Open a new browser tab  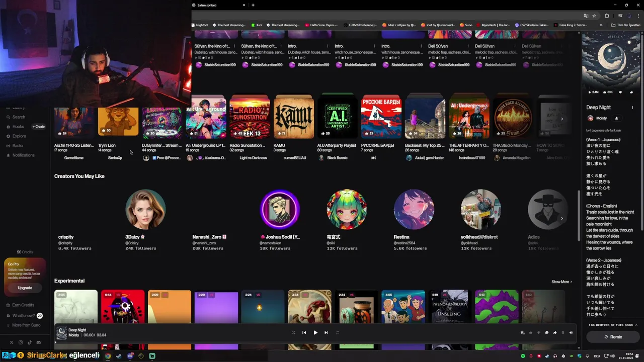[x=253, y=5]
